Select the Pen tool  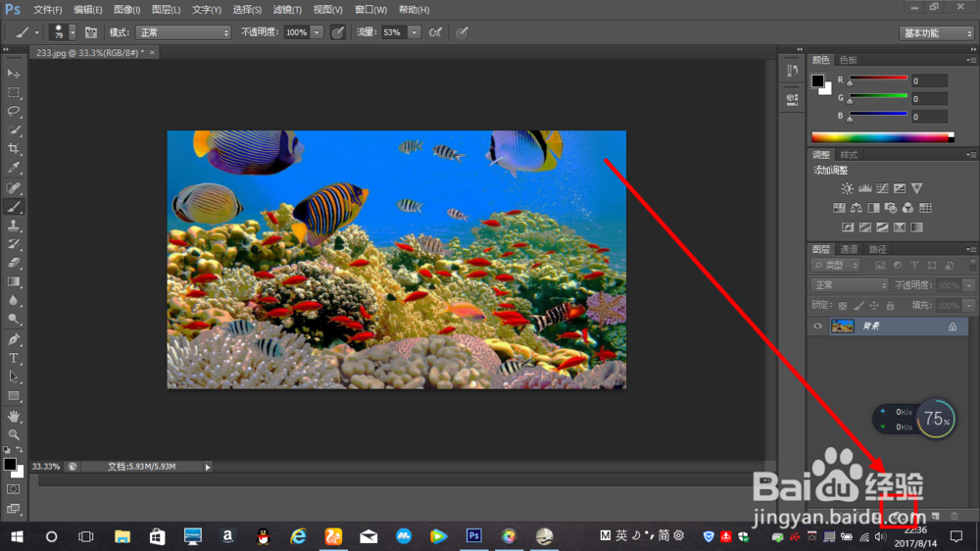tap(13, 339)
